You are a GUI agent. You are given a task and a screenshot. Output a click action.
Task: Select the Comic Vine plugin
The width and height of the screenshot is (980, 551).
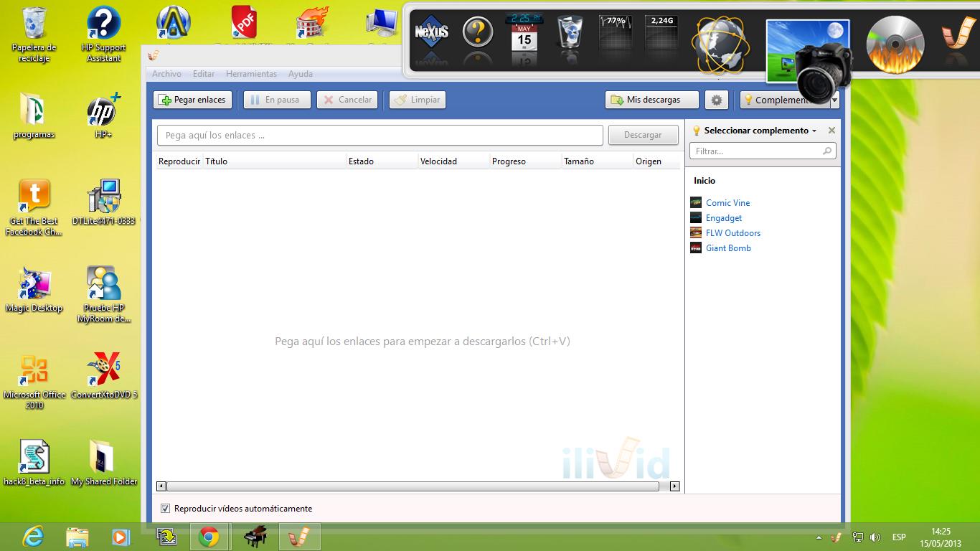click(x=727, y=202)
